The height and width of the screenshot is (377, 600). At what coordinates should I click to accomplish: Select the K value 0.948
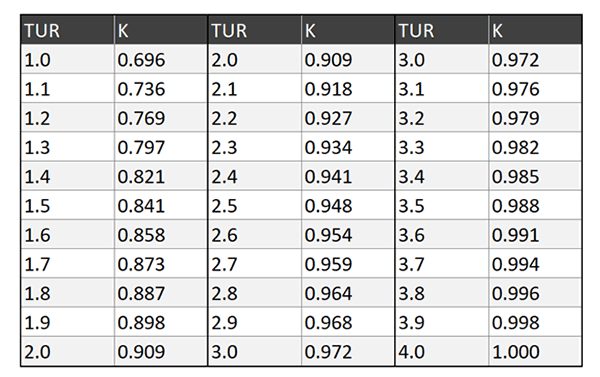(348, 205)
